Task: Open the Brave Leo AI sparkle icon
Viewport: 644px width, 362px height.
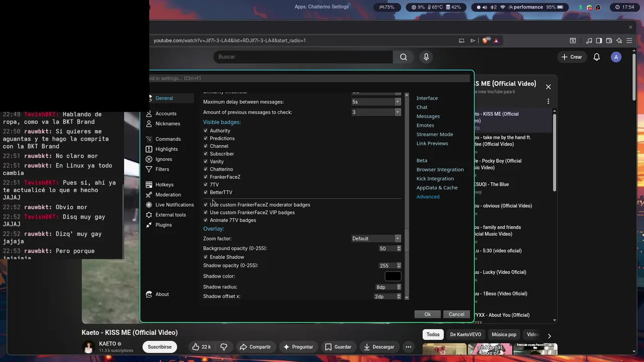Action: pos(619,41)
